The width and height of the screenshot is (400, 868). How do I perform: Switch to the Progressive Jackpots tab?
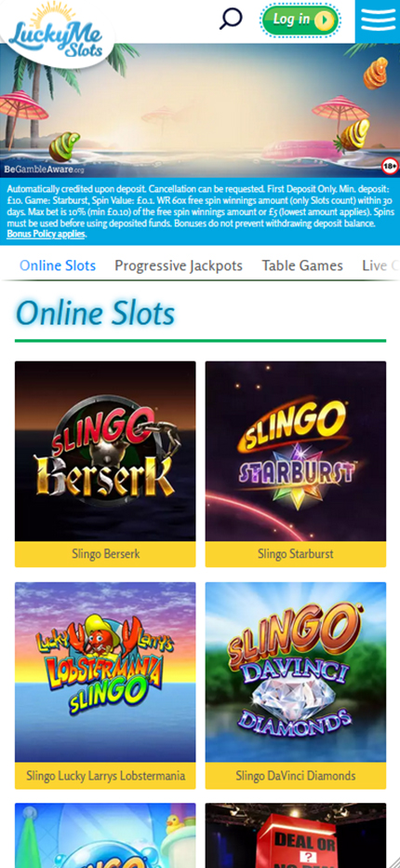[x=179, y=265]
